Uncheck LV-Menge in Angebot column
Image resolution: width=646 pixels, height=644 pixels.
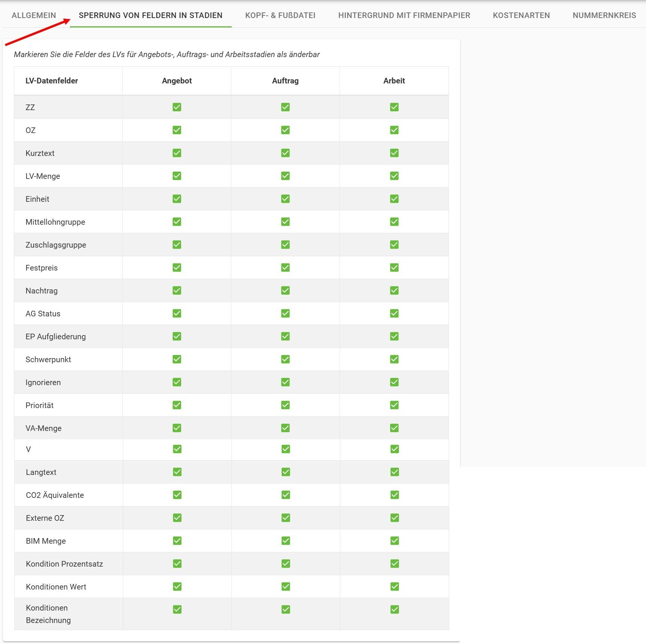177,176
